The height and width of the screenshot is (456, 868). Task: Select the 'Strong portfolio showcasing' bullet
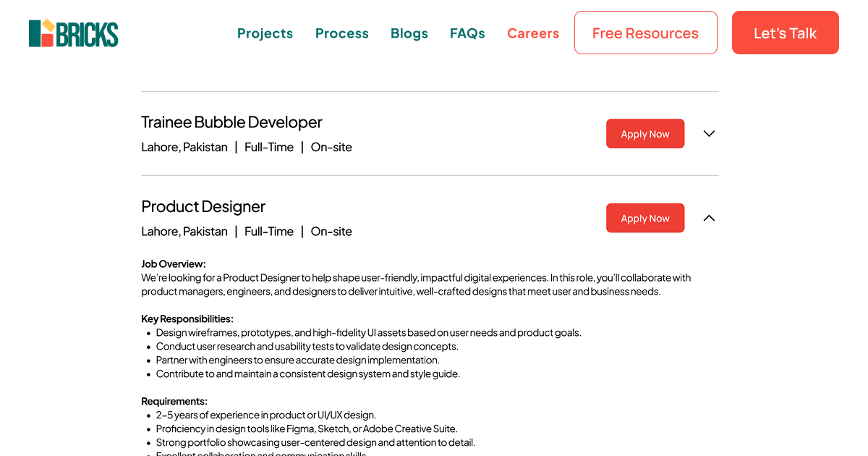pyautogui.click(x=315, y=443)
